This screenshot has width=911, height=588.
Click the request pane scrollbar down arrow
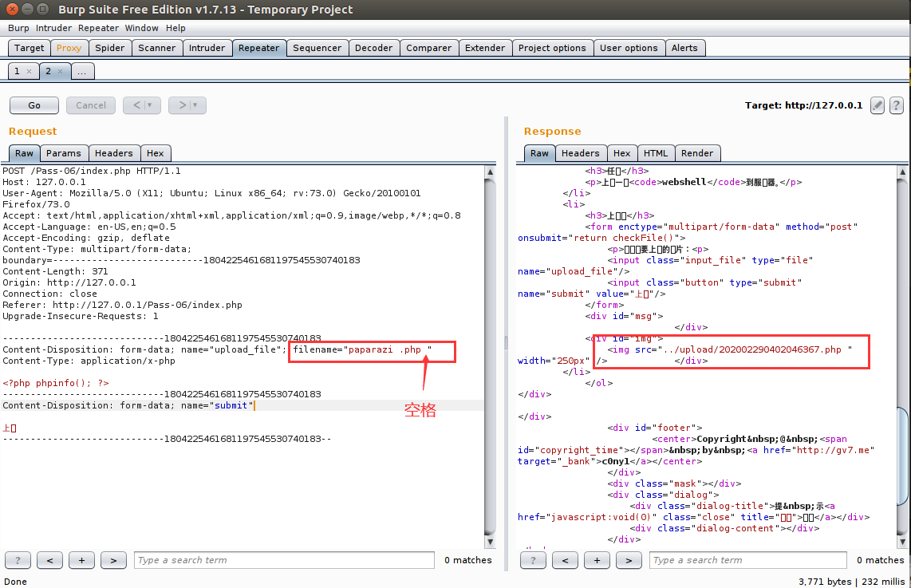[490, 542]
